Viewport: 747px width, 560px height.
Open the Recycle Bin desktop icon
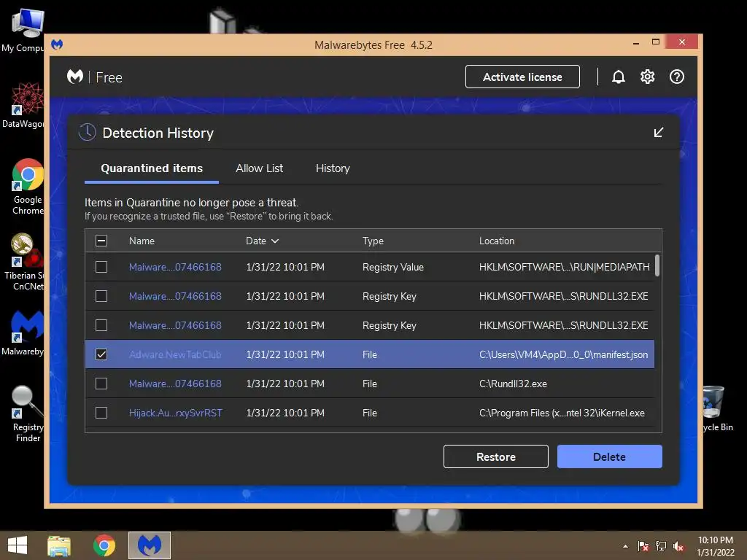[x=716, y=408]
